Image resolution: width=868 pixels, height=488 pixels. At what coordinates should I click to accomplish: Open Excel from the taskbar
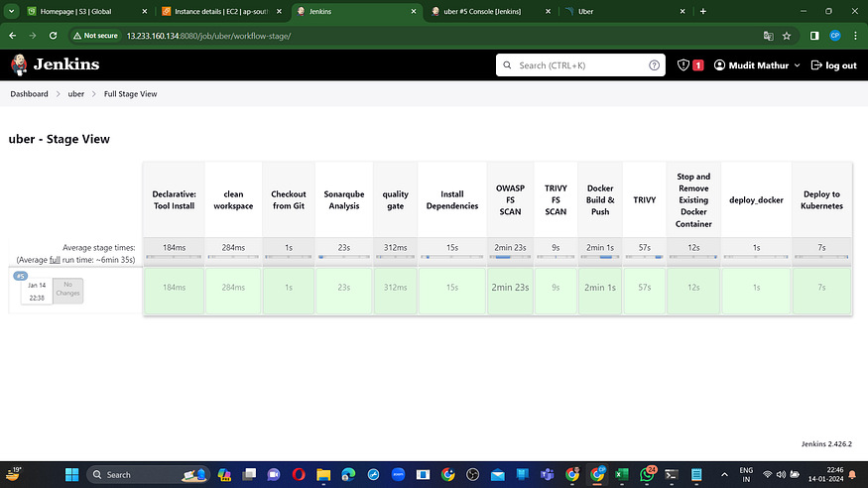(622, 475)
